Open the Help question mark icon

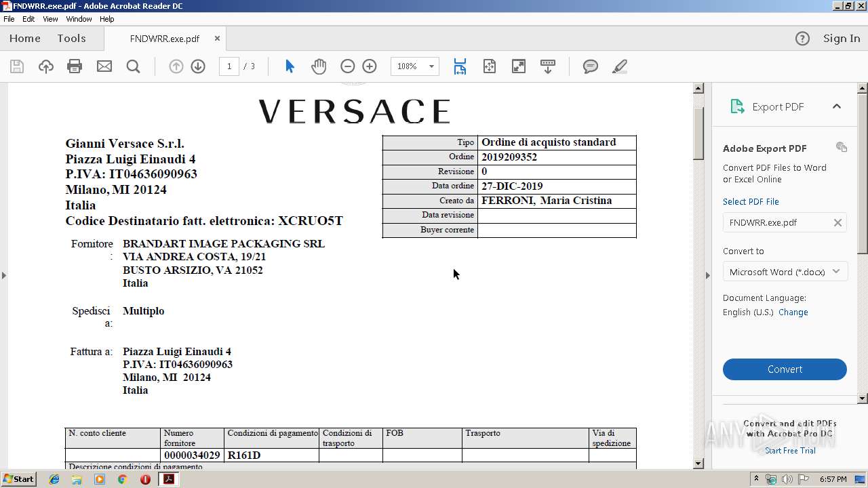pos(802,39)
